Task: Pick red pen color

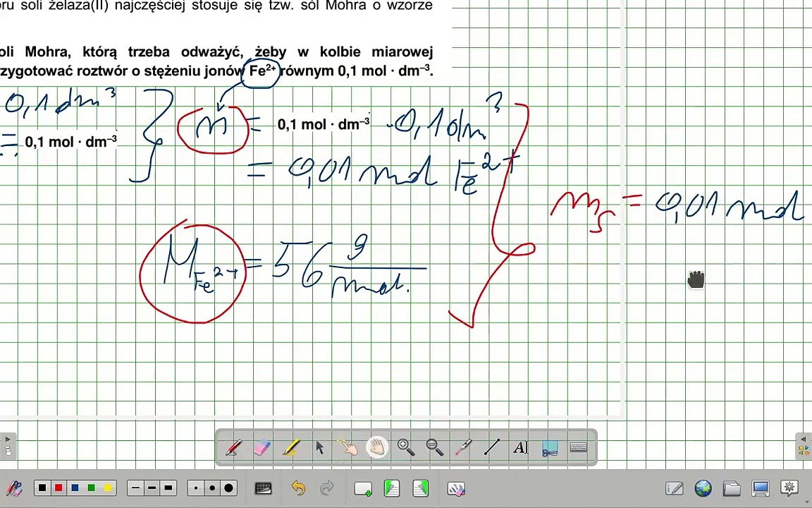Action: tap(59, 488)
